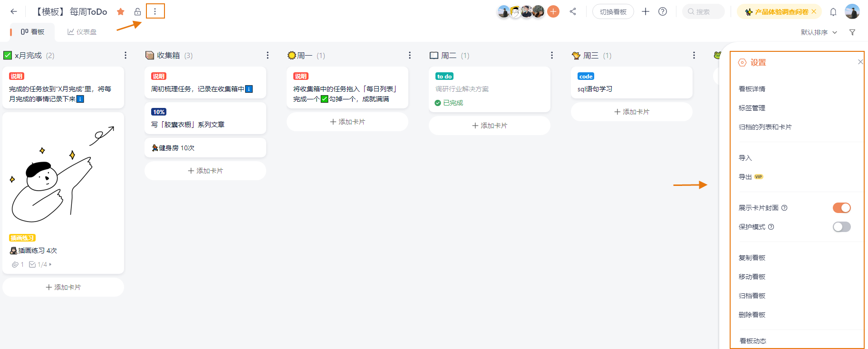This screenshot has width=868, height=349.
Task: Expand the 默认排序 sort dropdown
Action: click(x=819, y=32)
